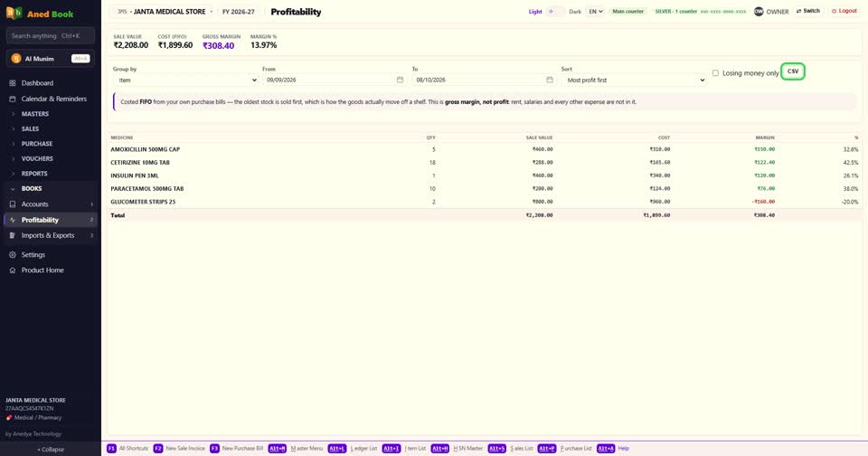Click the Alt+M key badge
The width and height of the screenshot is (868, 456).
[x=277, y=448]
